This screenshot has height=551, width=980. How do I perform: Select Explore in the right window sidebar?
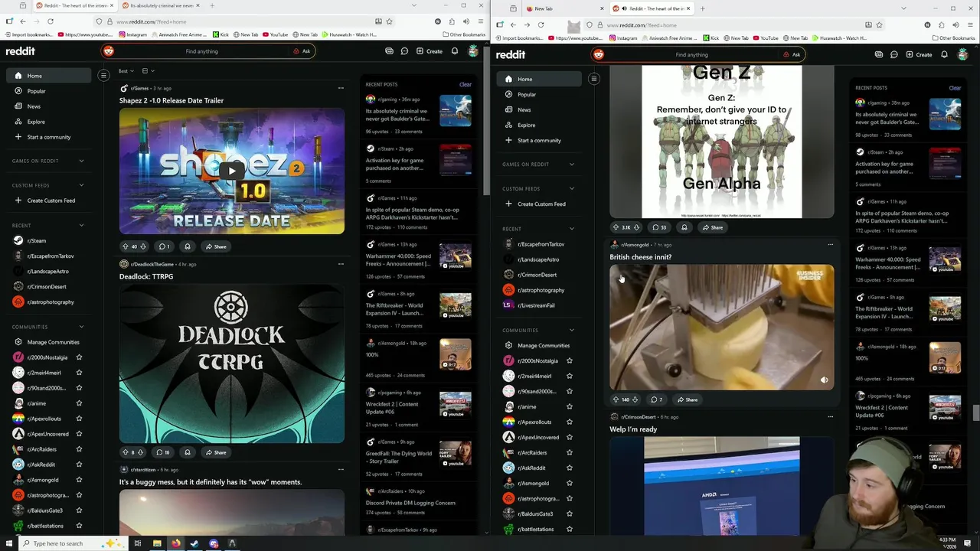point(526,125)
